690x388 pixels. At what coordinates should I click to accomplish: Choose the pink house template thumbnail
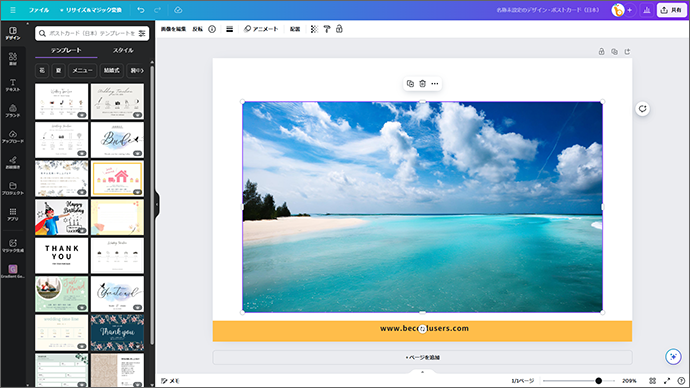pos(117,179)
